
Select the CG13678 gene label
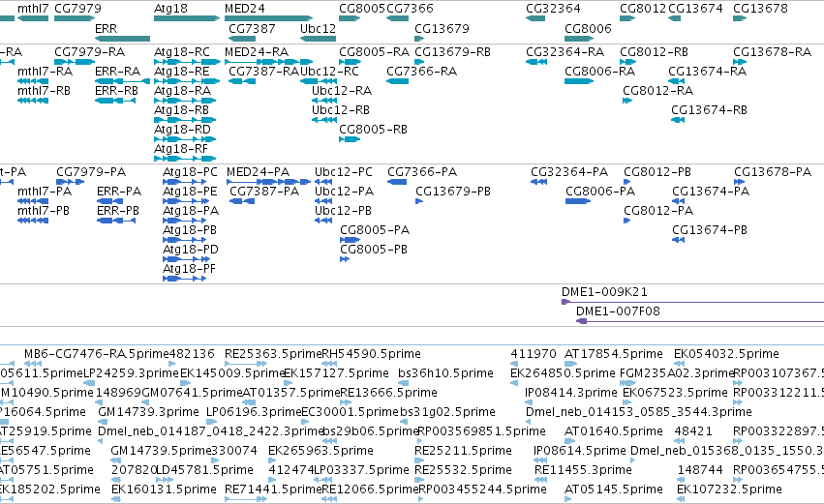click(x=760, y=9)
